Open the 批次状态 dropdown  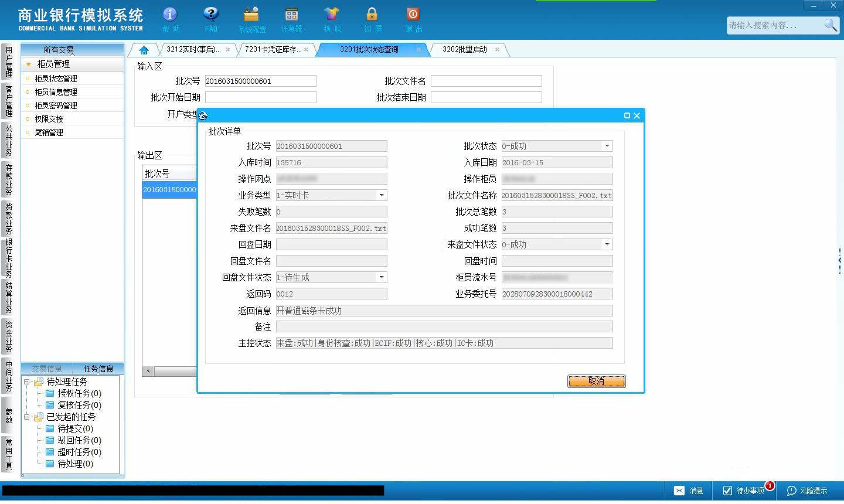(607, 146)
